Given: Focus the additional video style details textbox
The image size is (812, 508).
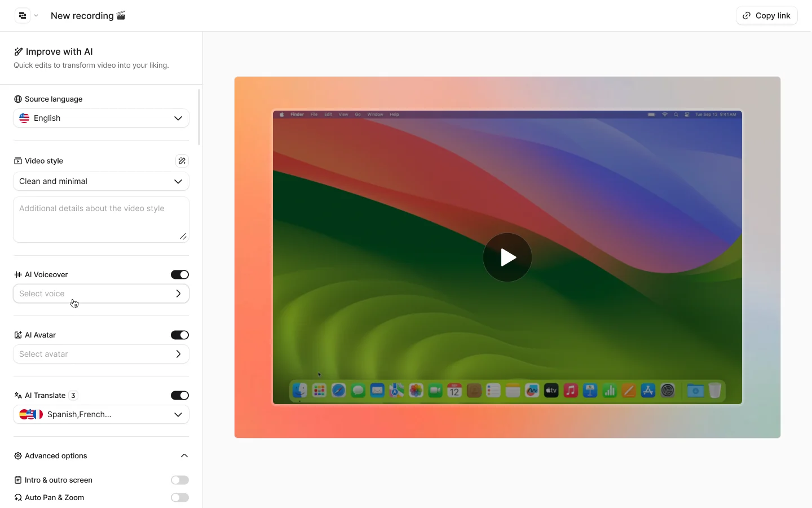Looking at the screenshot, I should coord(101,220).
